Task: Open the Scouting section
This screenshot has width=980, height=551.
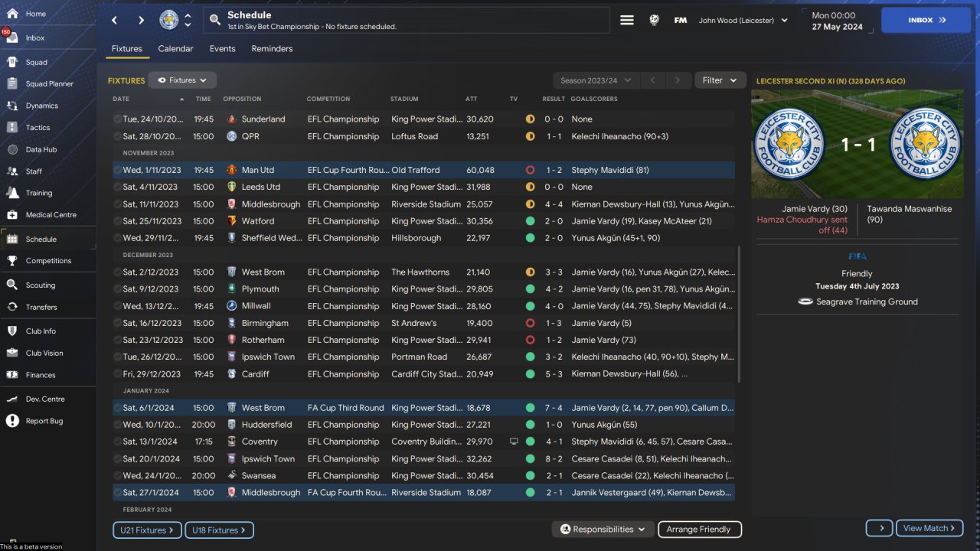Action: (x=40, y=285)
